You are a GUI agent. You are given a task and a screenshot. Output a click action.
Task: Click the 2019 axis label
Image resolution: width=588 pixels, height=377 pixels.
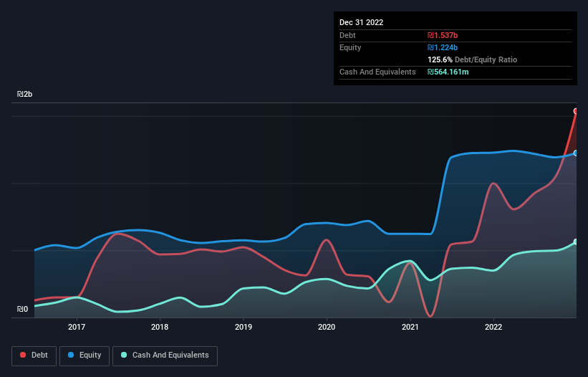[244, 327]
